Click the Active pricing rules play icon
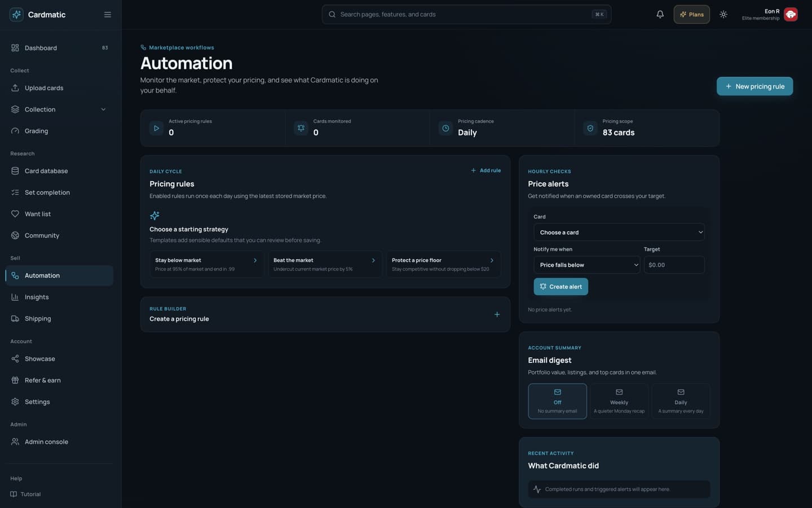Viewport: 812px width, 508px height. [157, 128]
